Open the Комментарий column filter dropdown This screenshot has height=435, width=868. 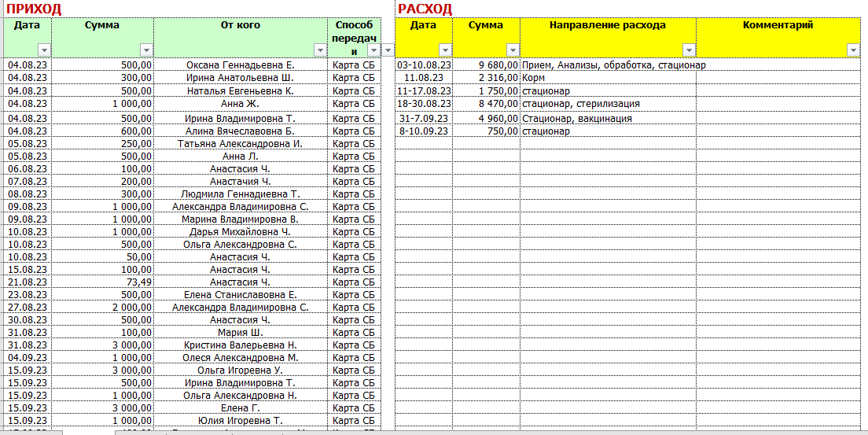852,50
